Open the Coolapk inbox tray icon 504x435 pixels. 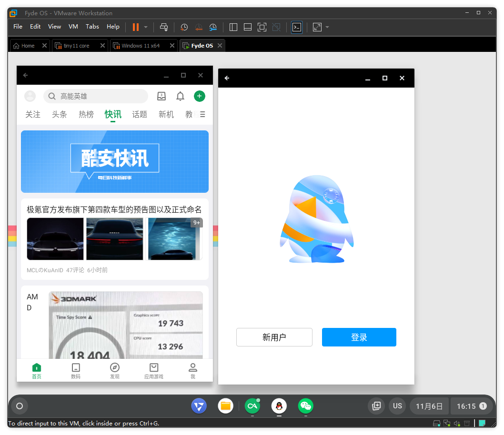point(161,96)
